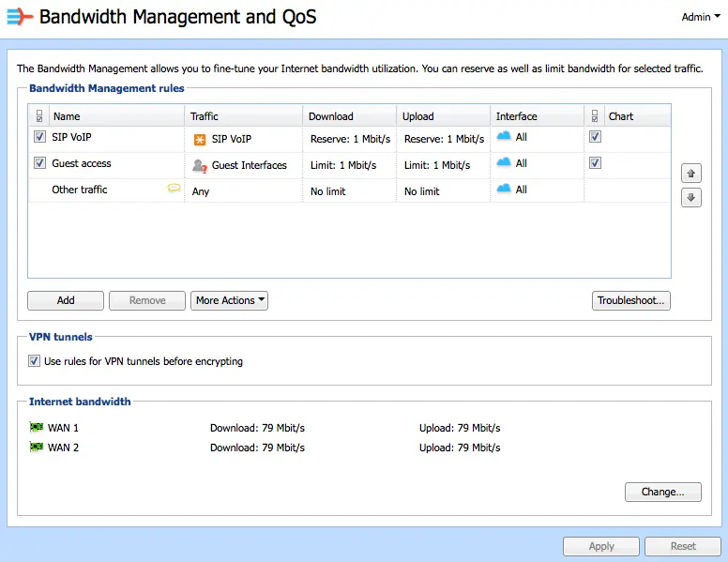The height and width of the screenshot is (562, 728).
Task: Click the WAN 1 label
Action: coord(63,428)
